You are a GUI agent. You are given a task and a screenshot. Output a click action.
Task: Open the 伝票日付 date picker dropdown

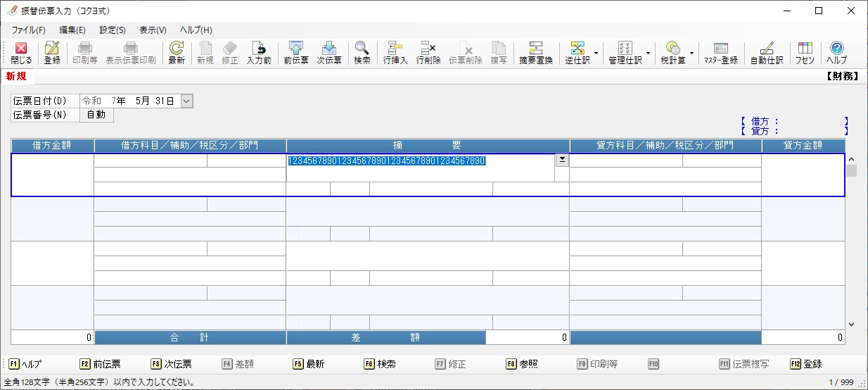(x=186, y=101)
